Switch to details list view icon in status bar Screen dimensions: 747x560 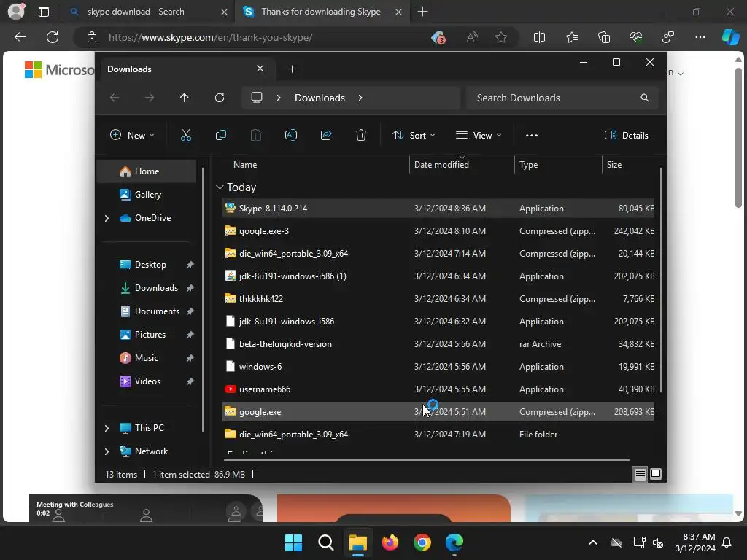point(640,474)
